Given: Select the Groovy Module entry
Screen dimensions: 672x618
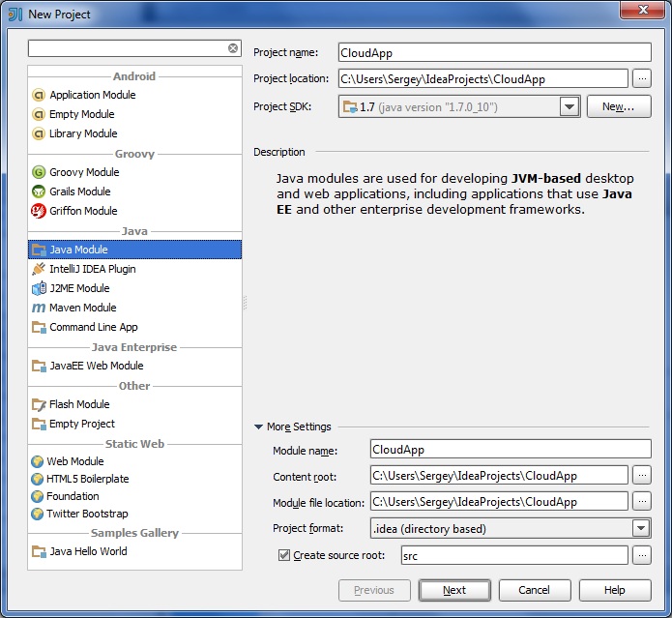Looking at the screenshot, I should [134, 172].
